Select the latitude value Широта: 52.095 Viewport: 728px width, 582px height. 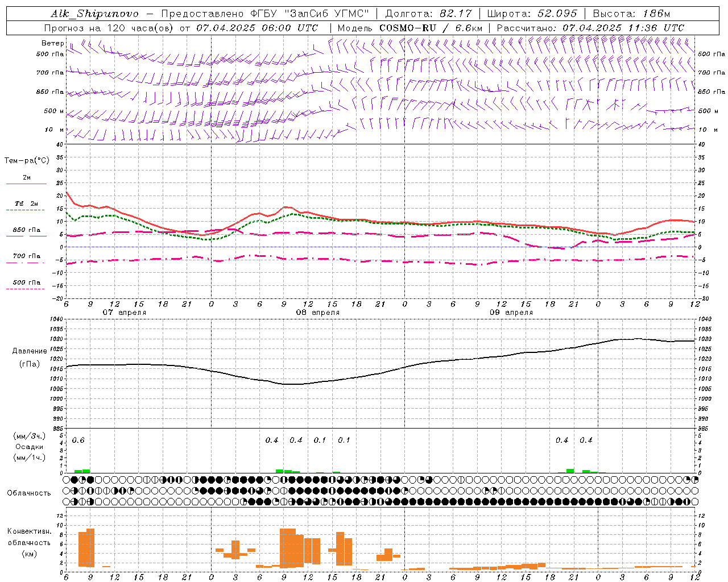[x=532, y=14]
